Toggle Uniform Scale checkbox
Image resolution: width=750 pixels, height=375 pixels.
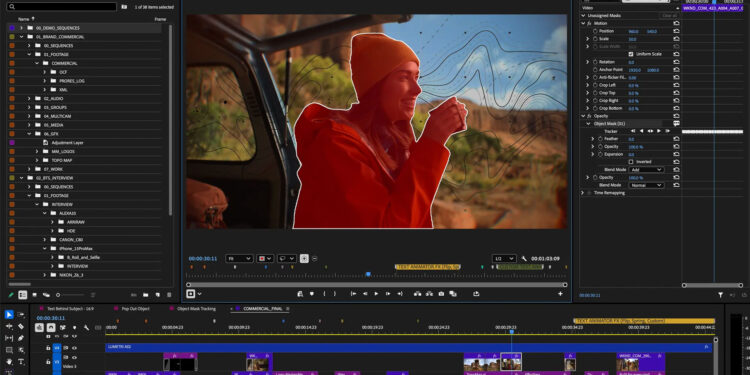pos(631,54)
